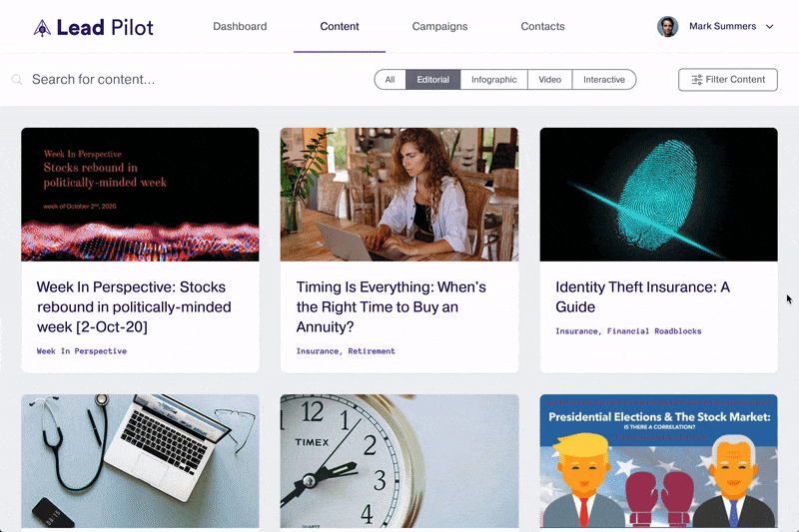The height and width of the screenshot is (532, 799).
Task: Filter by Interactive content type
Action: point(604,80)
